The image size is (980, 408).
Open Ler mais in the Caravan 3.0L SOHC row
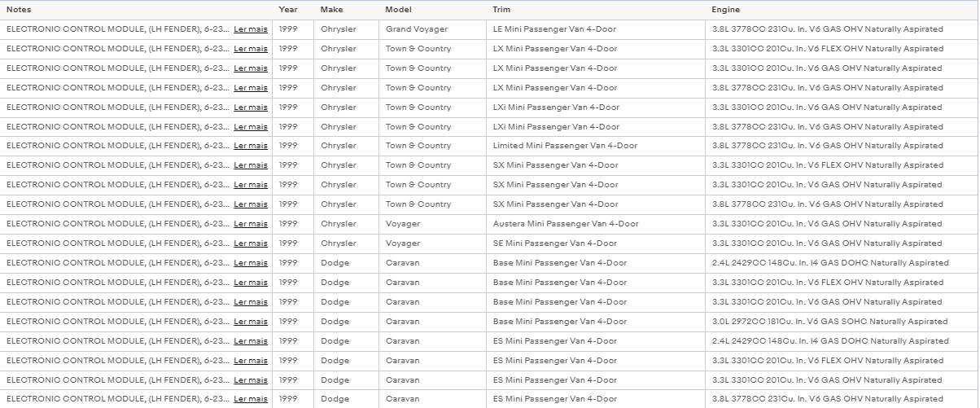click(251, 322)
